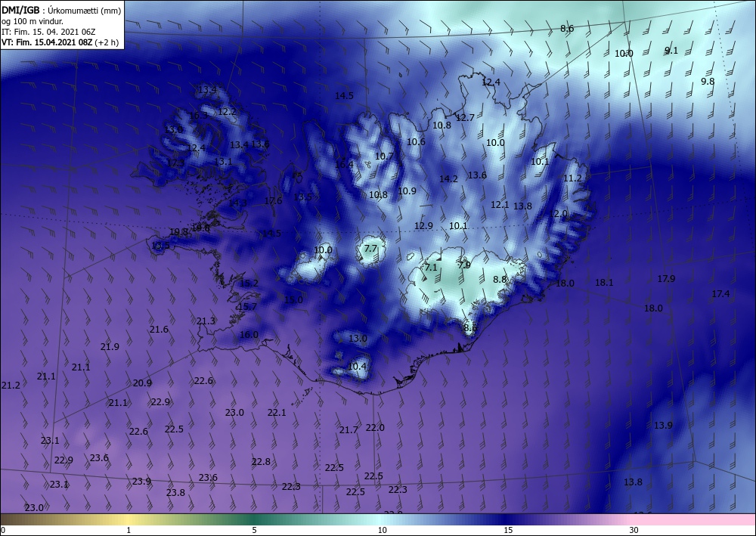Click the 8.8 value on the glacier
Image resolution: width=756 pixels, height=536 pixels.
point(500,279)
